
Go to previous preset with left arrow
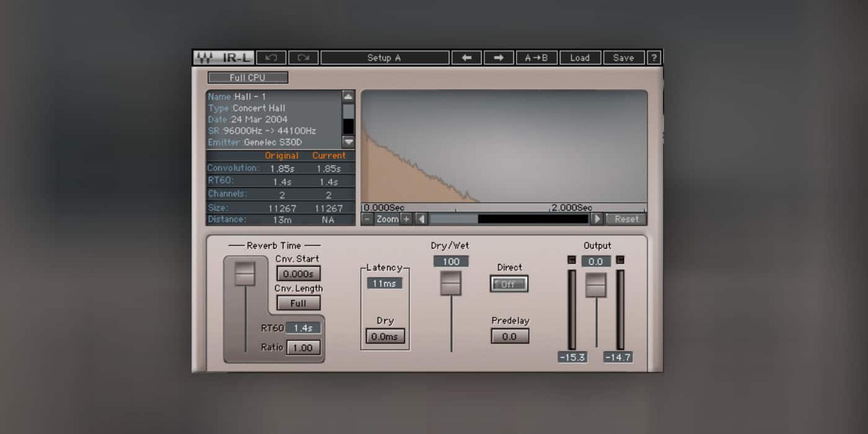click(x=466, y=58)
